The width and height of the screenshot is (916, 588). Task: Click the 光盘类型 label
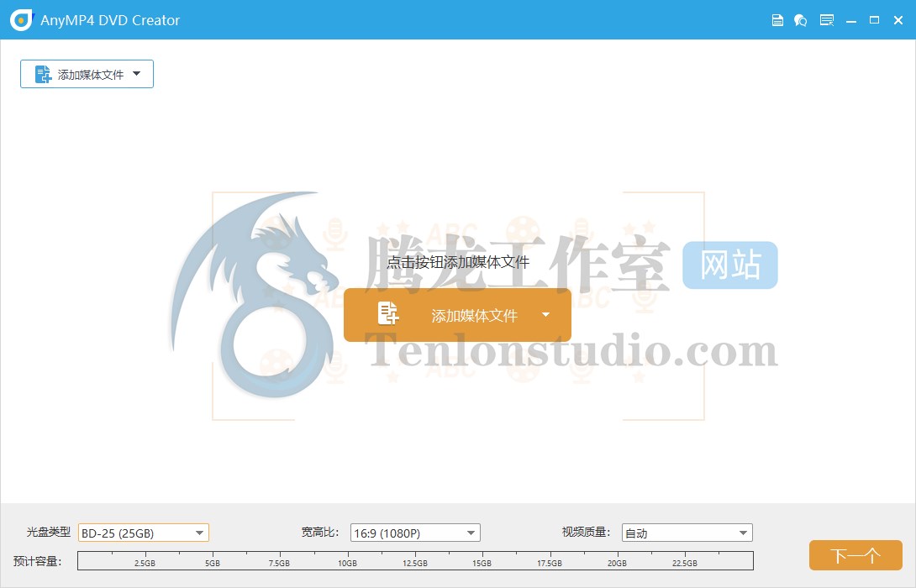tap(49, 532)
